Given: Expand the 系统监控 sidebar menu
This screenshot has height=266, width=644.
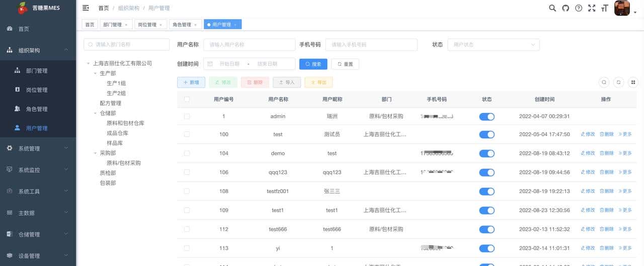Looking at the screenshot, I should (x=38, y=170).
